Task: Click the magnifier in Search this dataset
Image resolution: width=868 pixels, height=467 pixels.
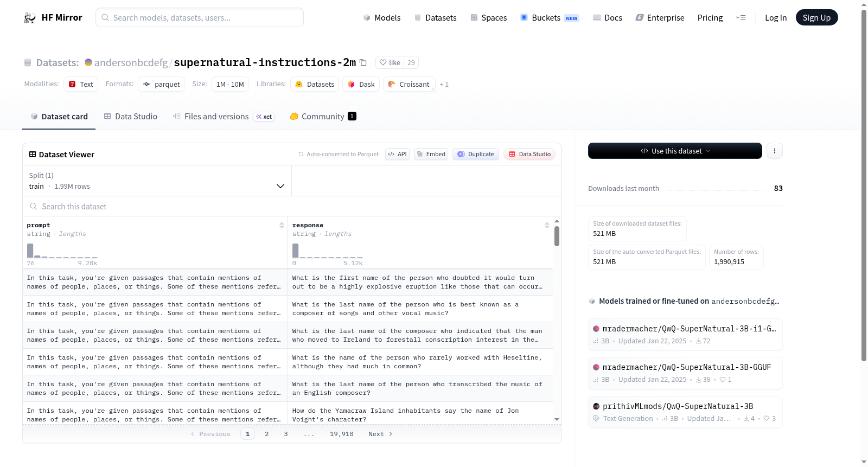Action: coord(34,206)
